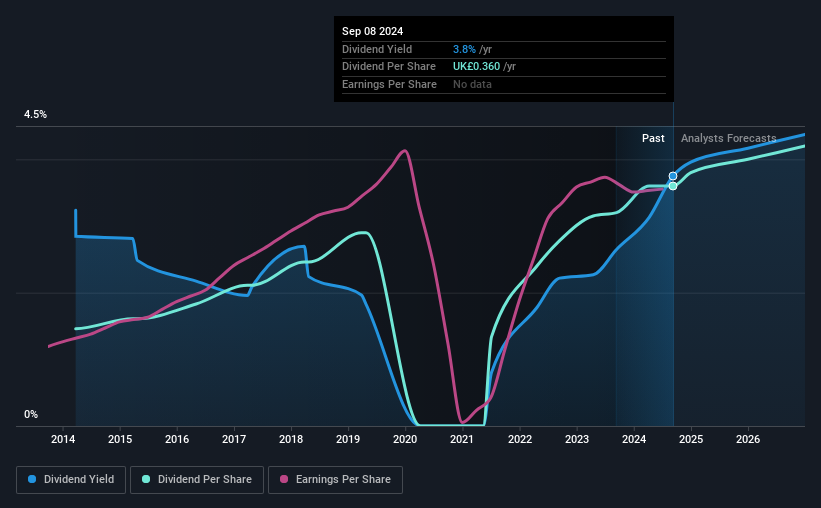Image resolution: width=821 pixels, height=508 pixels.
Task: Click the pink dot in Earnings Per Share legend
Action: 284,479
